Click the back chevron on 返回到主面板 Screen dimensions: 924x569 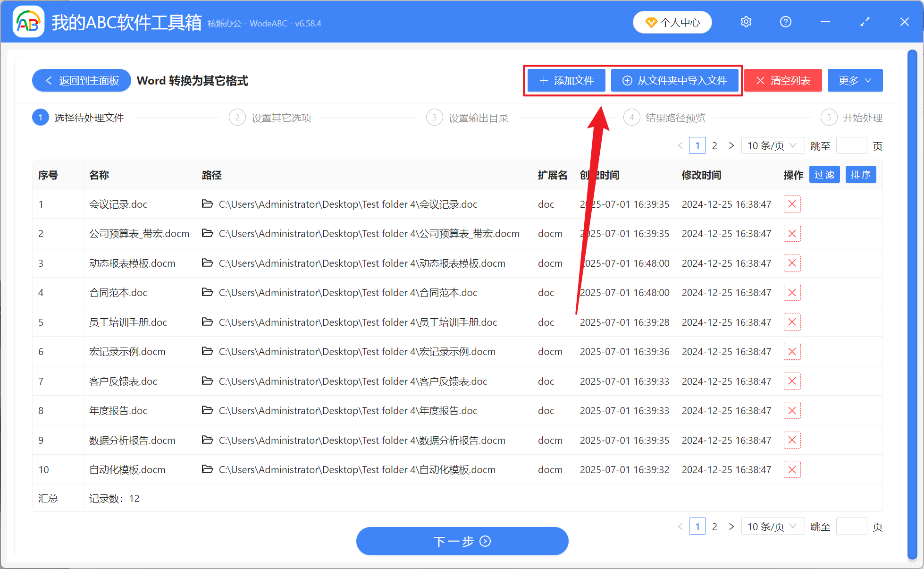pos(49,80)
